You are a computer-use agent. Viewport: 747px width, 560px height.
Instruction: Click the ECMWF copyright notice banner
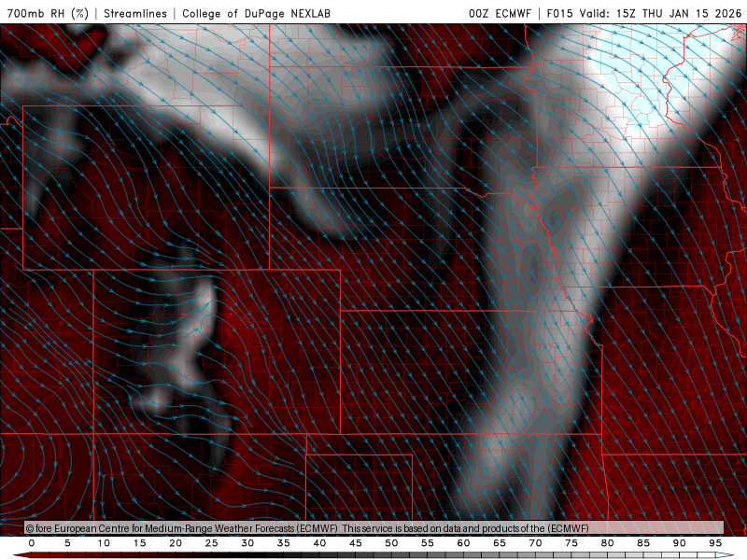click(x=374, y=528)
